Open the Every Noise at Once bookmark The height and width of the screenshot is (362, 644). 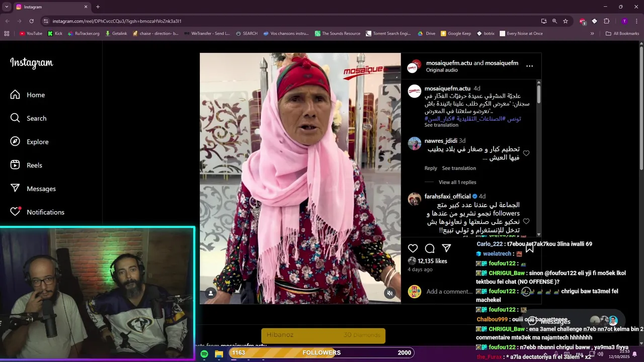click(521, 34)
